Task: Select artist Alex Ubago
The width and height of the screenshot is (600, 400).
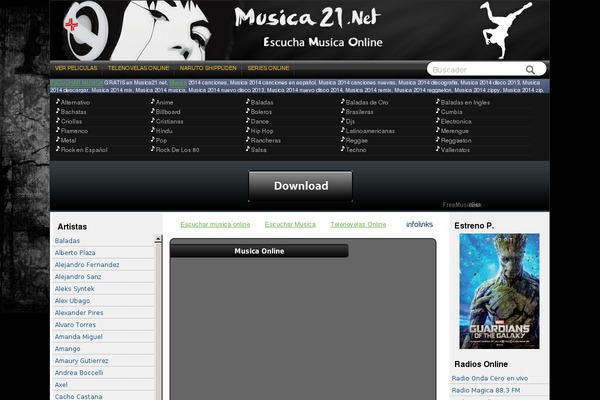Action: pos(72,301)
